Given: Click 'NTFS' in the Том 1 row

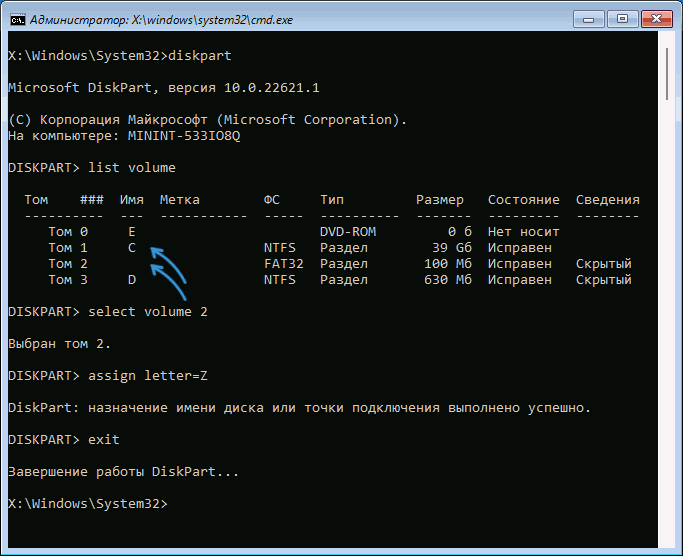Looking at the screenshot, I should click(x=280, y=248).
